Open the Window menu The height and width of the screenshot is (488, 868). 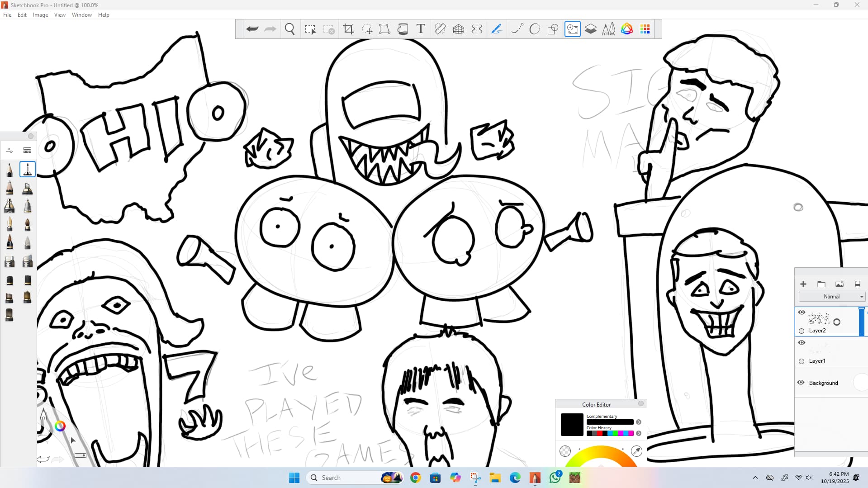click(82, 15)
